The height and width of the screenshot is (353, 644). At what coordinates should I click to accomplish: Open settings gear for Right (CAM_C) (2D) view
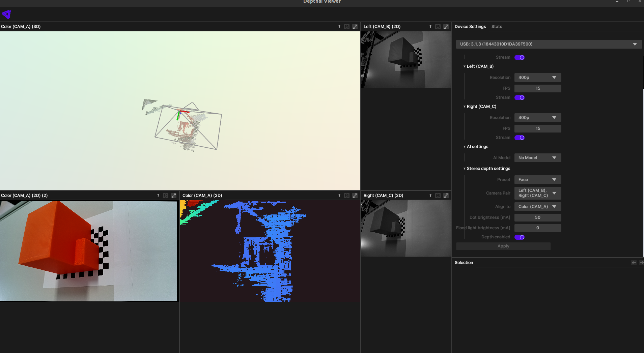(x=438, y=196)
